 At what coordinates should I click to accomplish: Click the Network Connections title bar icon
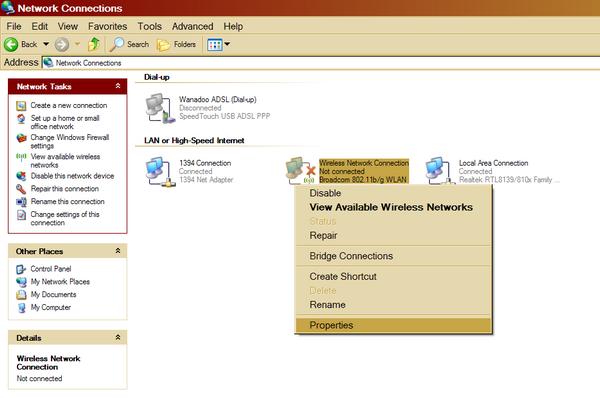point(8,8)
